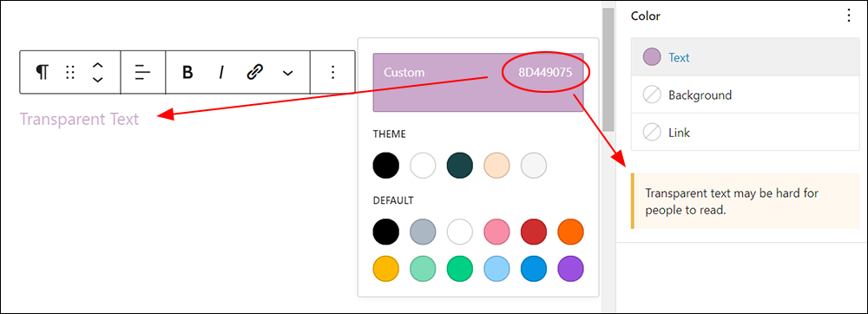The image size is (868, 314).
Task: Select dark teal THEME color swatch
Action: [460, 166]
